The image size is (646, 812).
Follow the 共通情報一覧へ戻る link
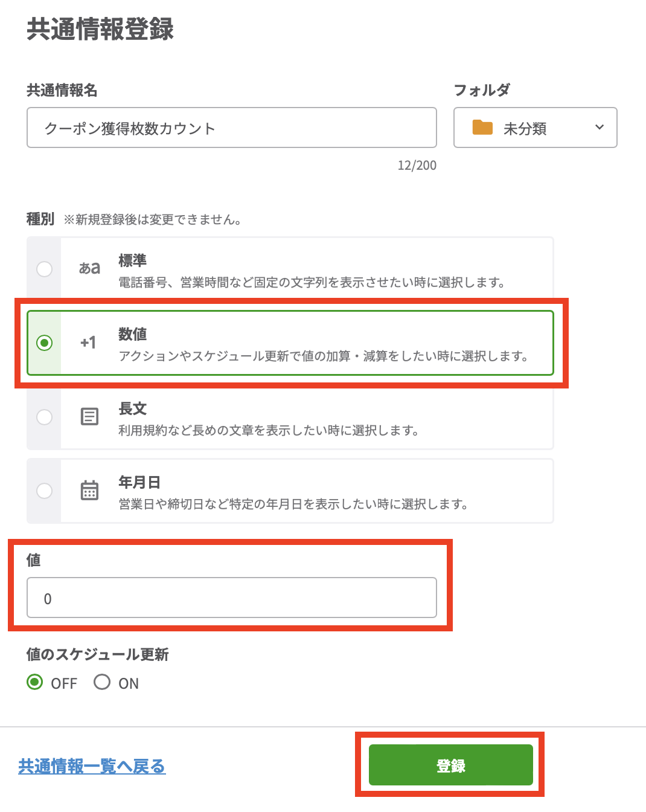(x=92, y=766)
